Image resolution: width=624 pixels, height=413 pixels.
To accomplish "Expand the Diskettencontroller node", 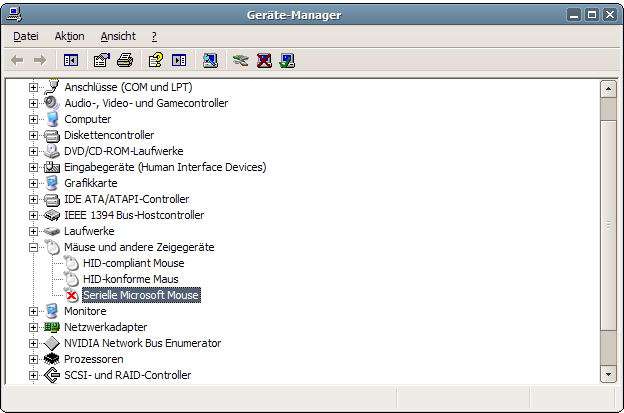I will (x=33, y=135).
